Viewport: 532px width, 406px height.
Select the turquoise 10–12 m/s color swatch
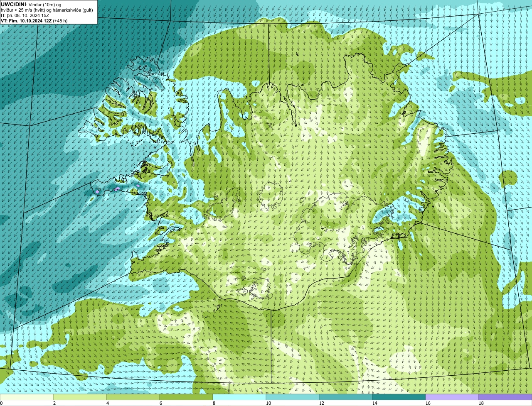click(x=293, y=397)
